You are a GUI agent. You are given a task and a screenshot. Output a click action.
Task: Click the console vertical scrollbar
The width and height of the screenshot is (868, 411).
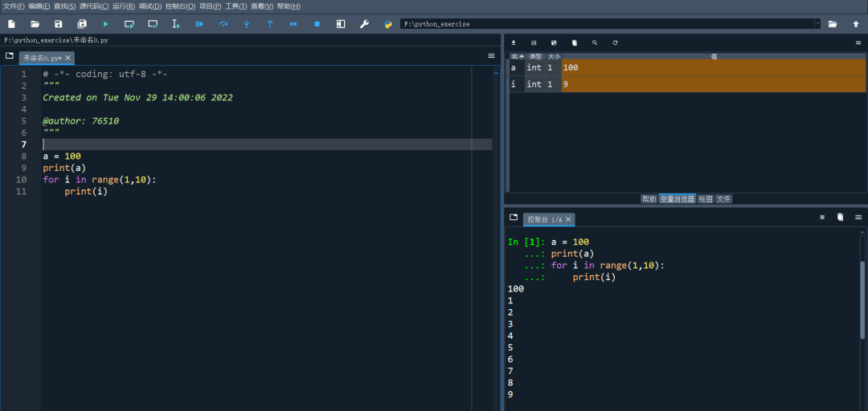point(862,299)
